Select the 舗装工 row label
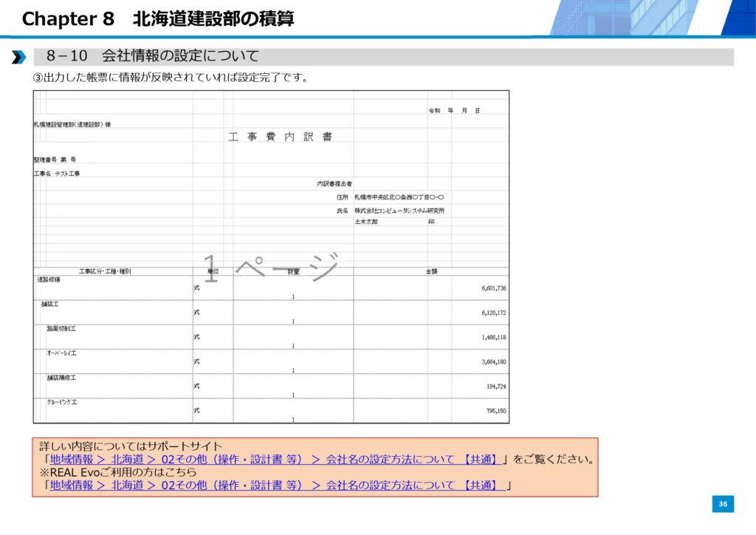The image size is (756, 535). pyautogui.click(x=51, y=304)
